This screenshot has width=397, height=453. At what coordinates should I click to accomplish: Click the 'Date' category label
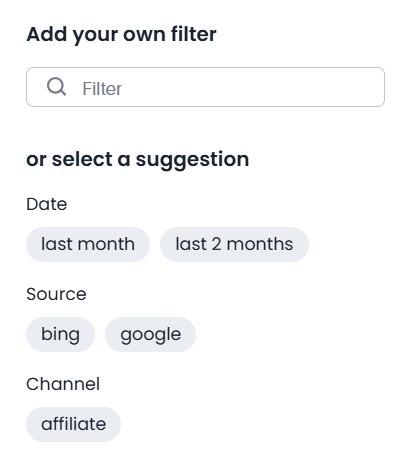[x=47, y=204]
